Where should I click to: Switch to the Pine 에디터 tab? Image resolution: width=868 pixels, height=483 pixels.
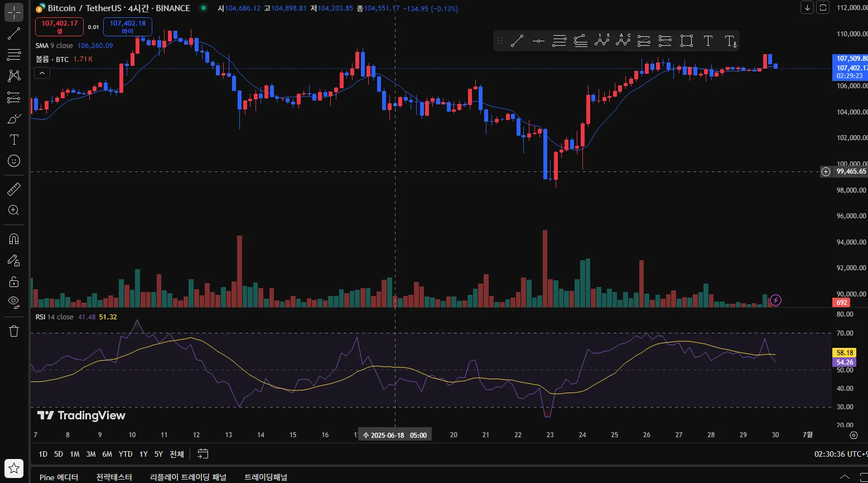pyautogui.click(x=59, y=477)
